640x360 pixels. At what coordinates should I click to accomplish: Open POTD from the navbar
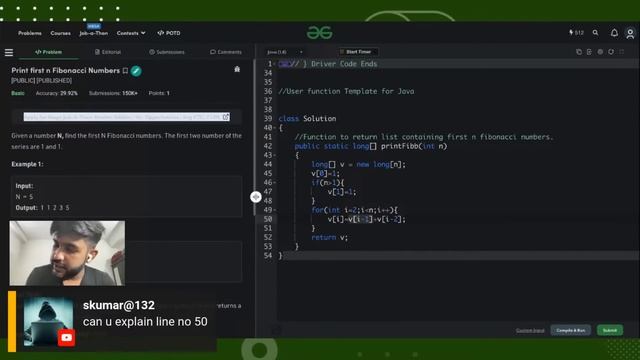169,33
